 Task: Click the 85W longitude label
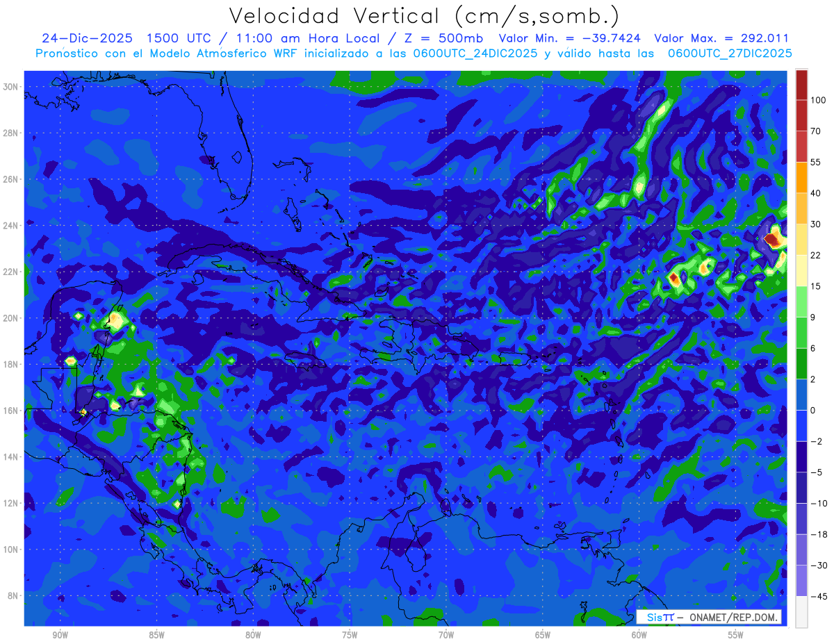click(156, 635)
